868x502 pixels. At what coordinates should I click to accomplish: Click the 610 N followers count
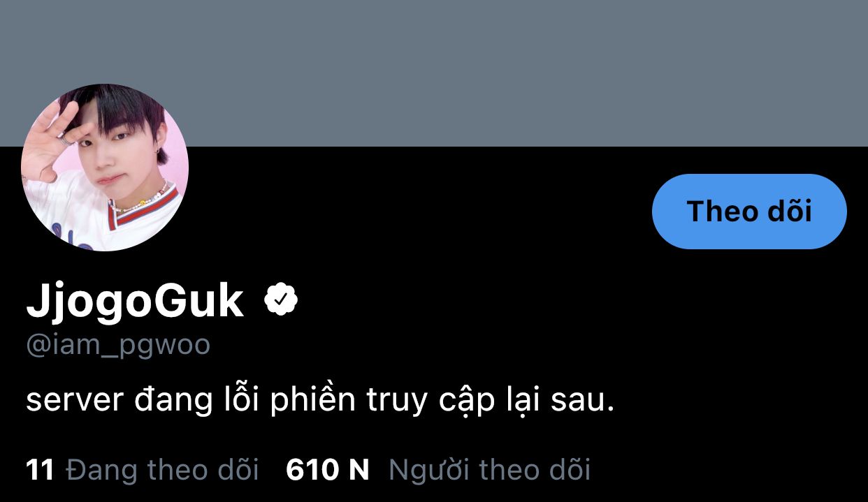pos(327,470)
